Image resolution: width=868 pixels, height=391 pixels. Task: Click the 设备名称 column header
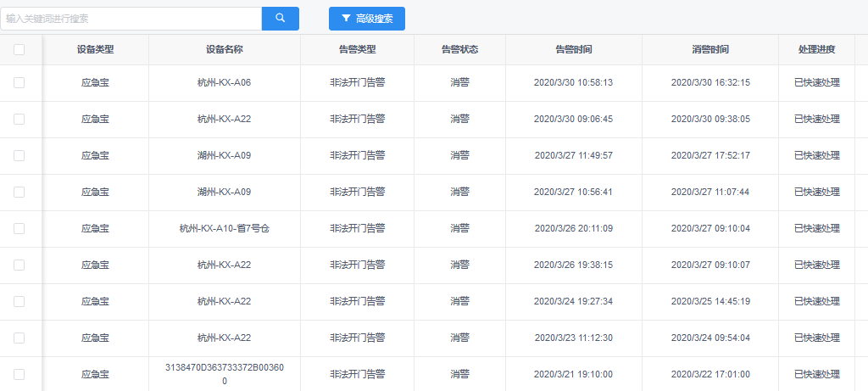(225, 50)
